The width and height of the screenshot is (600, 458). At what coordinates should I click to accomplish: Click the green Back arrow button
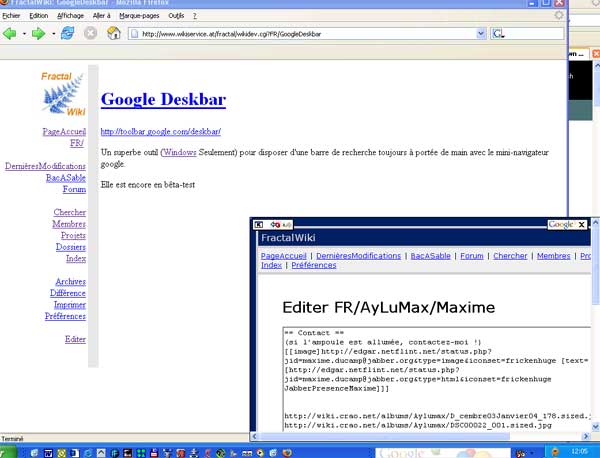[x=11, y=34]
